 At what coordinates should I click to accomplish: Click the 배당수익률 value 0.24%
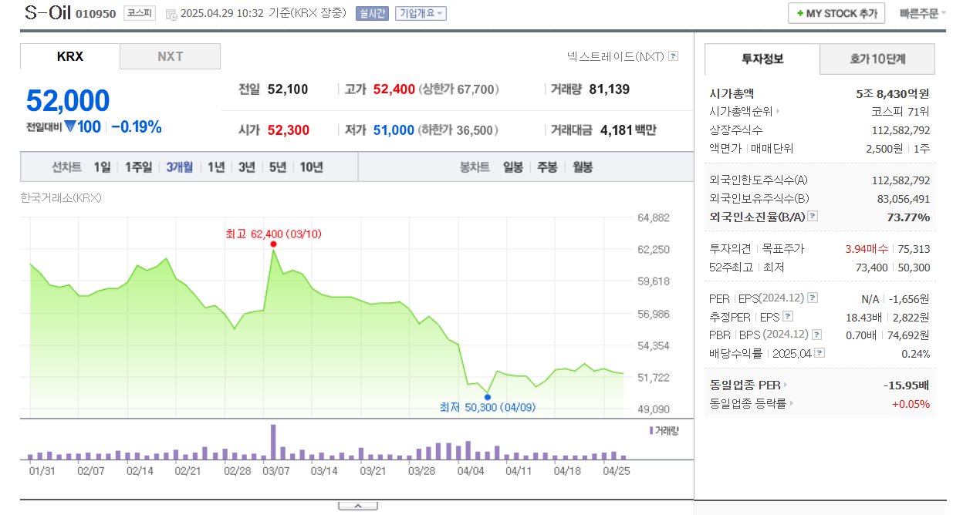tap(916, 353)
